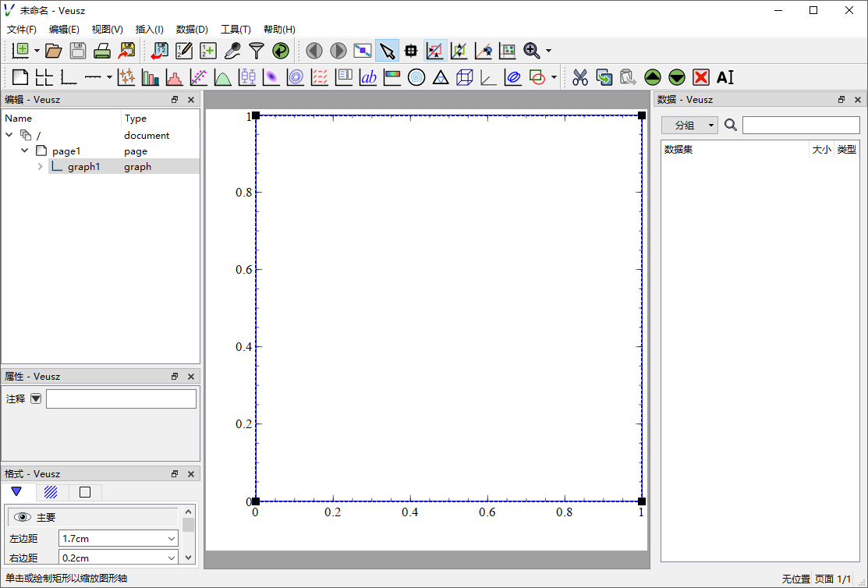The width and height of the screenshot is (868, 588).
Task: Add an image plot widget
Action: (271, 77)
